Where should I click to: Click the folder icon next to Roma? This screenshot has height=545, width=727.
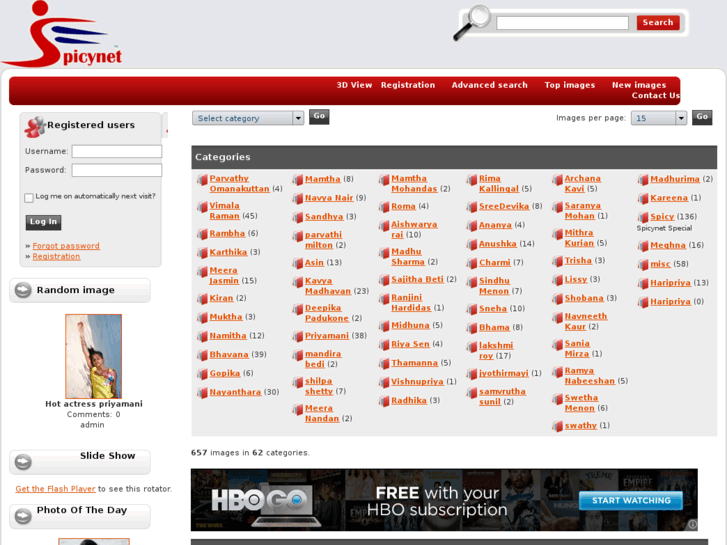[384, 207]
